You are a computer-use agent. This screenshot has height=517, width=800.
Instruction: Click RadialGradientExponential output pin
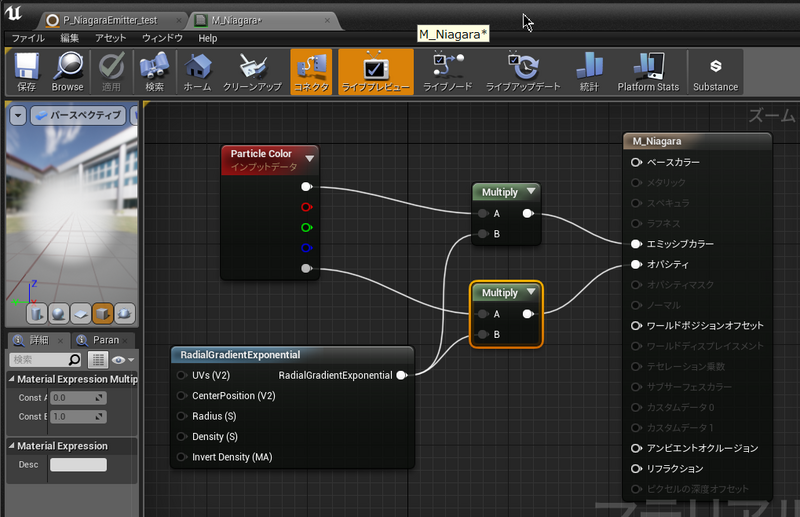tap(402, 376)
